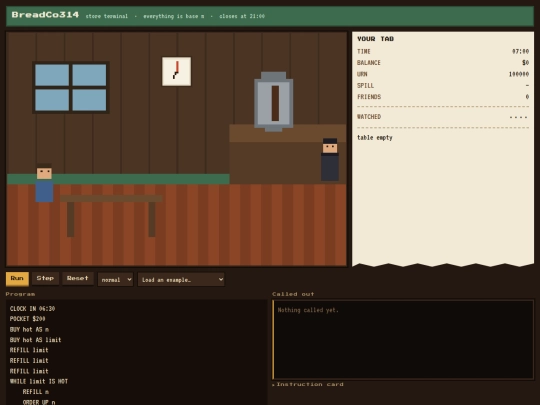Click the BALANCE value $0
This screenshot has width=540, height=405.
pos(525,63)
